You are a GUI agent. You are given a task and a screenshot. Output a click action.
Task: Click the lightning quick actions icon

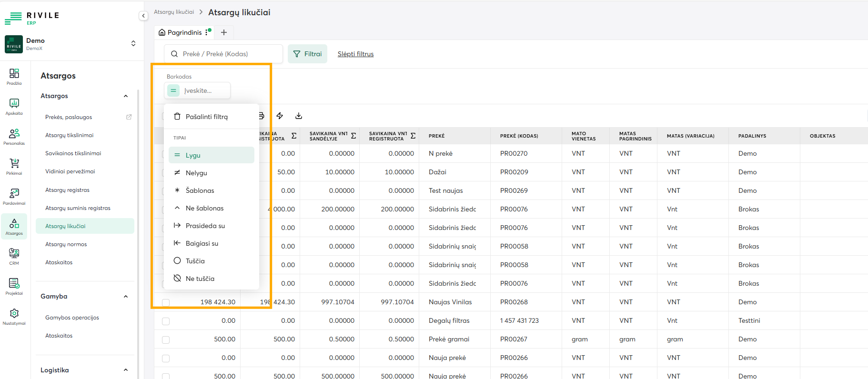click(280, 116)
